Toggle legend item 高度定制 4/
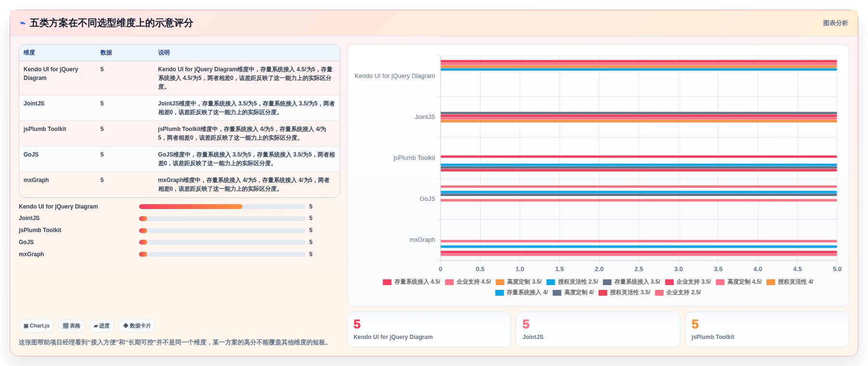This screenshot has height=366, width=868. [573, 292]
